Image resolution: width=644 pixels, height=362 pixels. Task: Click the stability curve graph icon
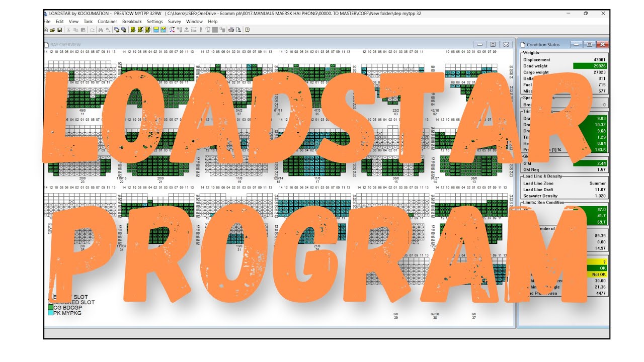click(172, 30)
